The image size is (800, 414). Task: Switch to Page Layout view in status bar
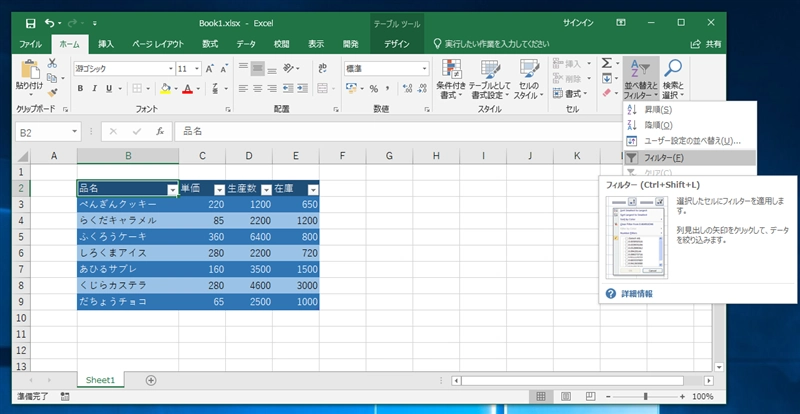point(566,397)
